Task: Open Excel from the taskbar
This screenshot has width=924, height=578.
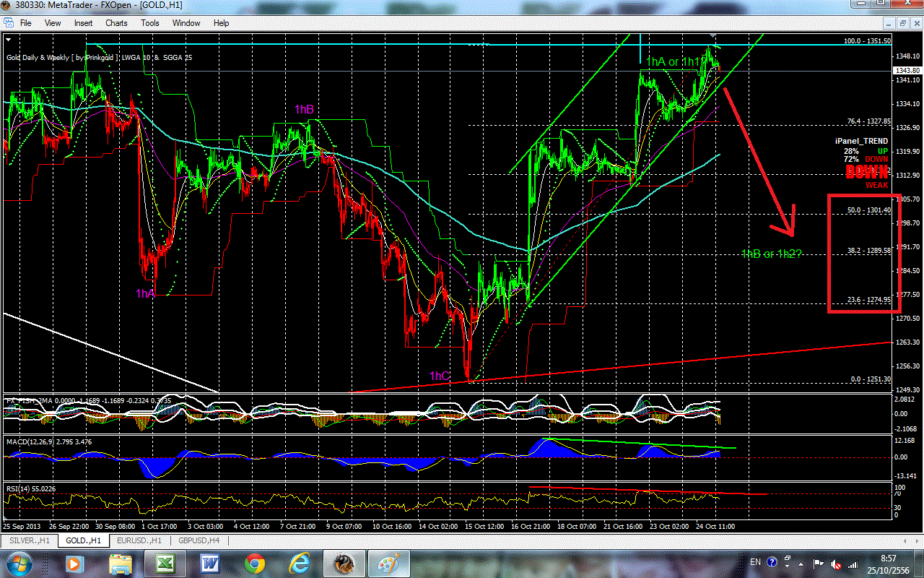Action: coord(165,562)
